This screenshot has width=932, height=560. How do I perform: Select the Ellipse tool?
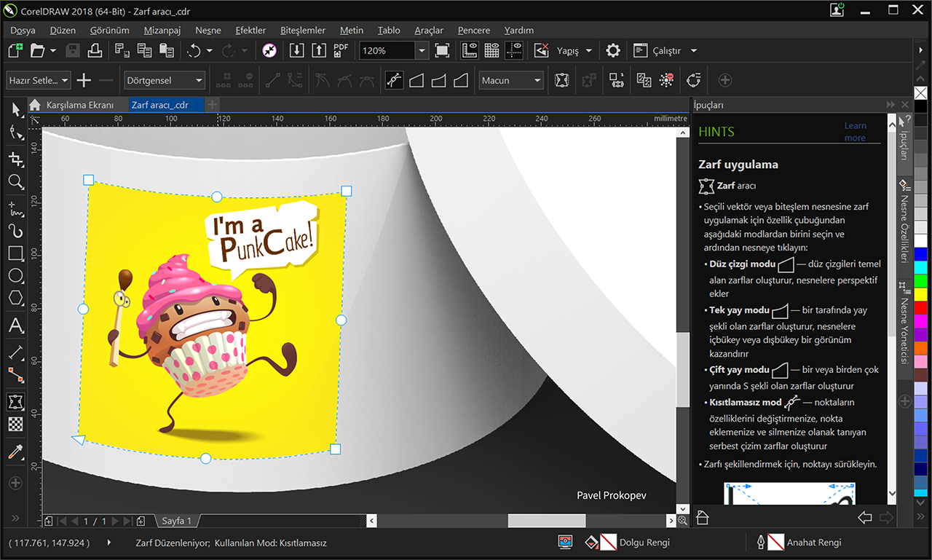point(15,276)
